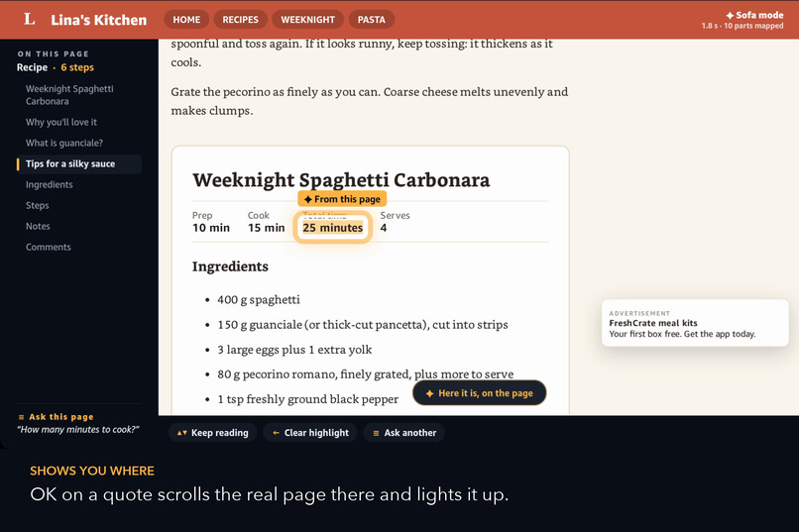799x532 pixels.
Task: Click the 3 large eggs ingredient line
Action: coord(294,350)
